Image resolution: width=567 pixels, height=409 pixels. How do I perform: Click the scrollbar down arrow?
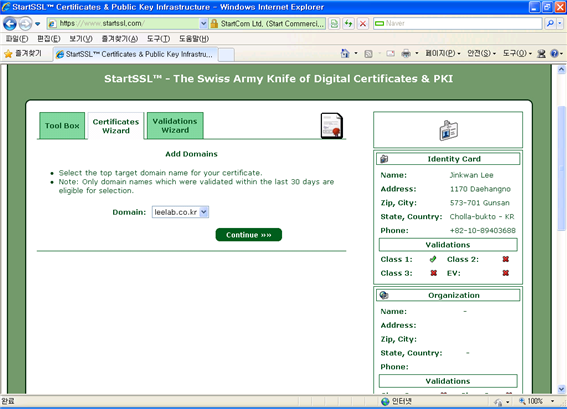pyautogui.click(x=561, y=389)
